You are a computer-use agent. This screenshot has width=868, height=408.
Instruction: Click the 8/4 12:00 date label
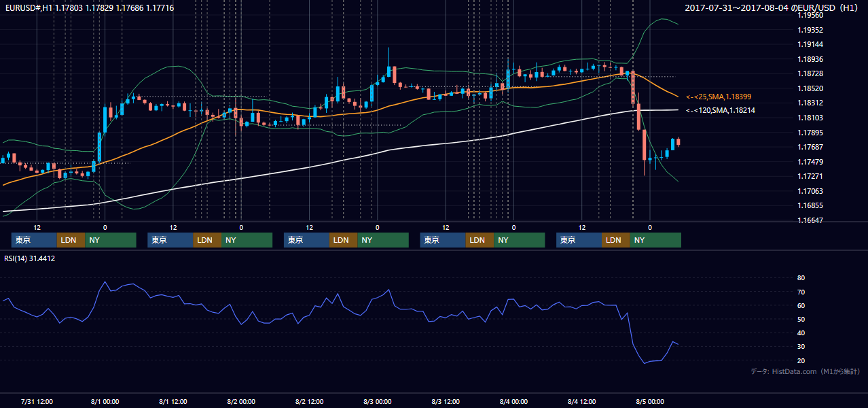click(581, 401)
